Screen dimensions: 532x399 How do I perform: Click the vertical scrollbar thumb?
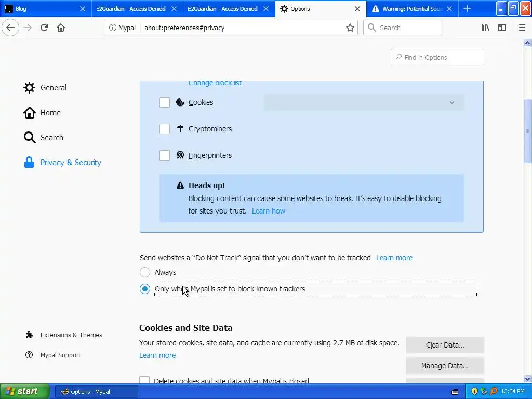coord(527,131)
